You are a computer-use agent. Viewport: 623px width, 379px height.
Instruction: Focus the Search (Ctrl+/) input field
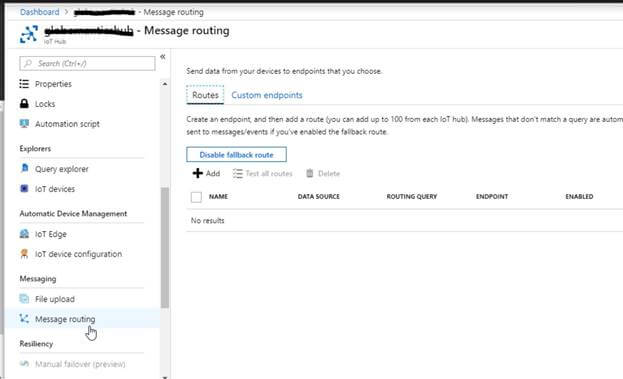point(87,64)
